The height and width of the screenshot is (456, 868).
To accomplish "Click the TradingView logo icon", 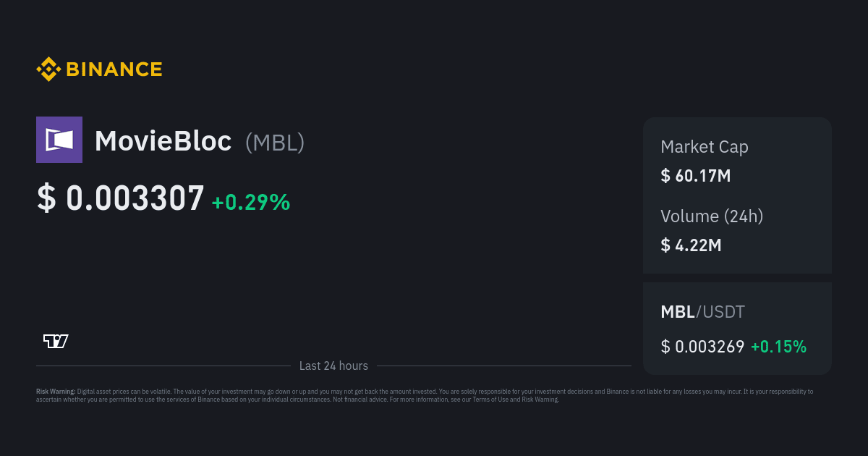I will [x=56, y=341].
